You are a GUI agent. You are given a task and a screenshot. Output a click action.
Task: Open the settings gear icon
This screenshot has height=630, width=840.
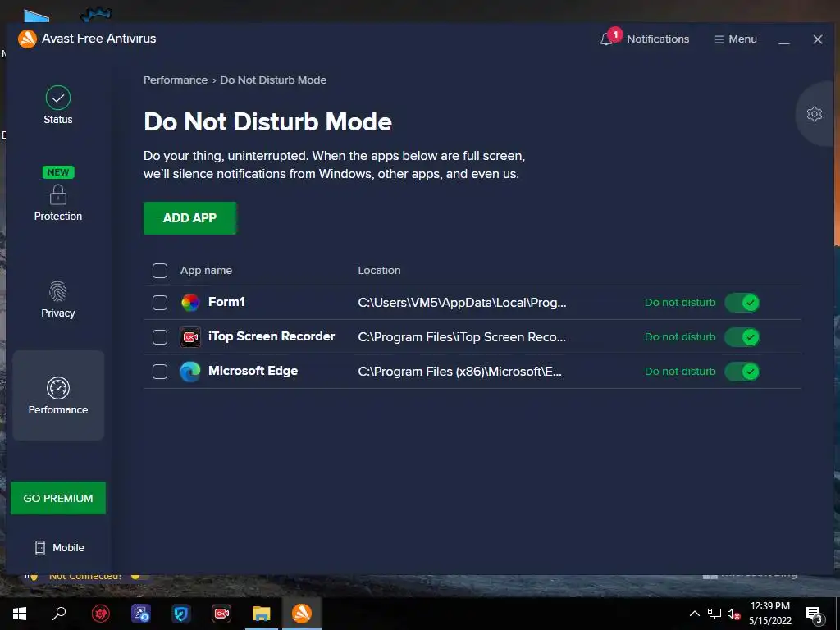point(815,113)
